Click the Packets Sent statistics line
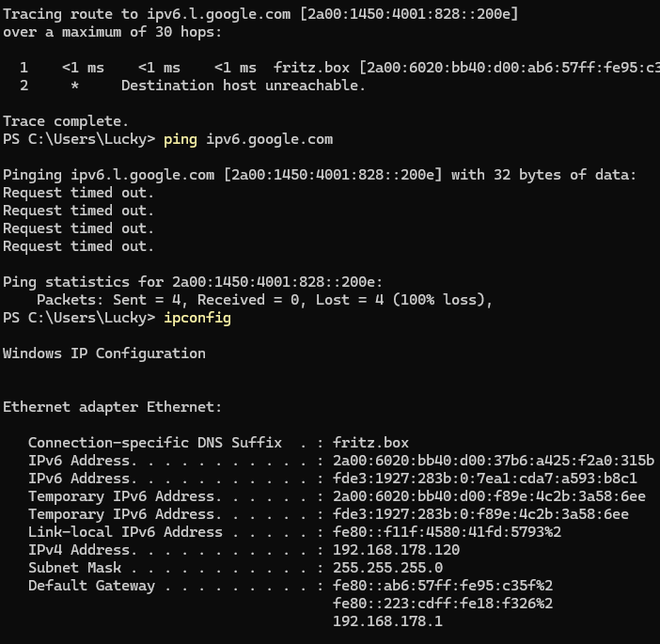The height and width of the screenshot is (644, 660). click(264, 300)
